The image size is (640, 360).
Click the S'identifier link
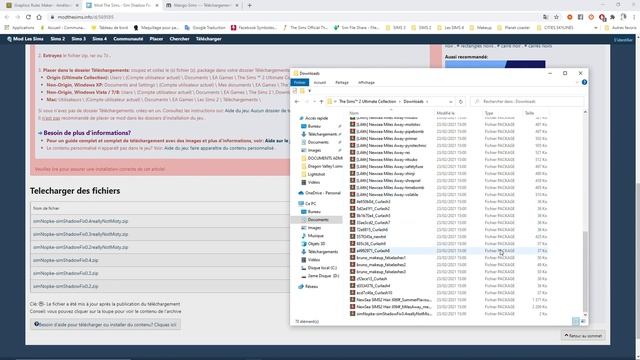point(623,40)
